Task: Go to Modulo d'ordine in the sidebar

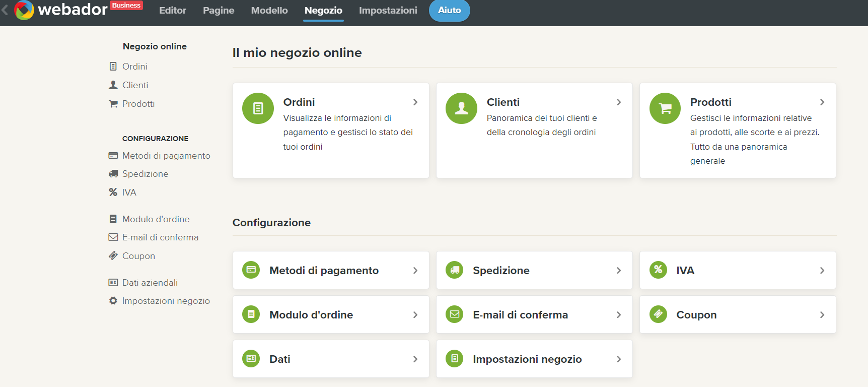Action: click(156, 219)
